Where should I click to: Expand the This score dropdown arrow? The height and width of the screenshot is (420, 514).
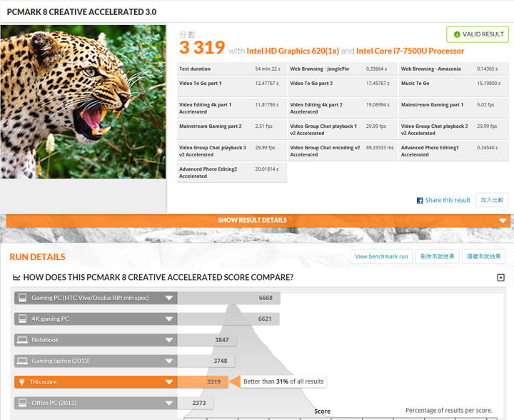pyautogui.click(x=169, y=382)
